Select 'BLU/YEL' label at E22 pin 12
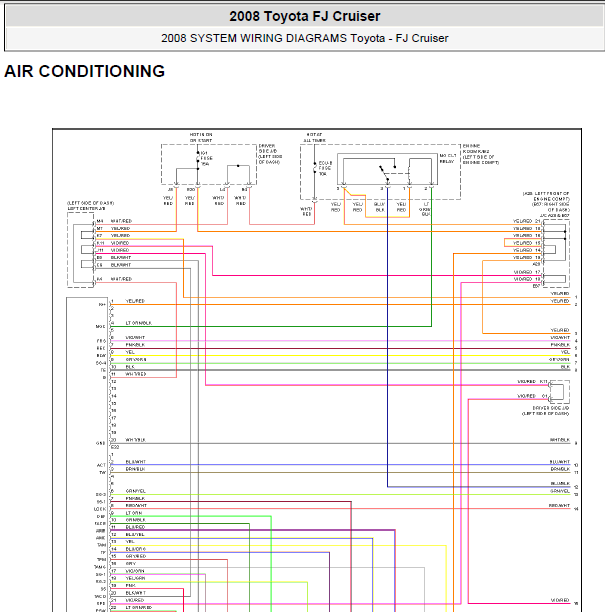605x612 pixels. [135, 534]
